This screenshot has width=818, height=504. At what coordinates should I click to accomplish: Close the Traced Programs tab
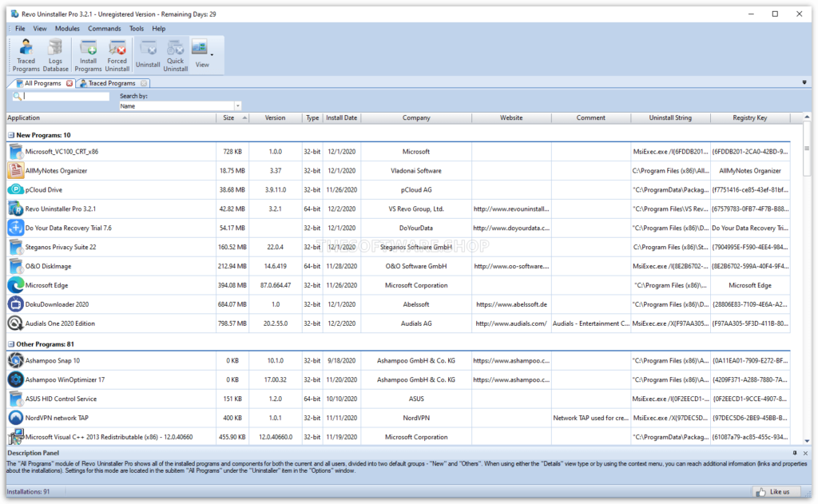[144, 84]
